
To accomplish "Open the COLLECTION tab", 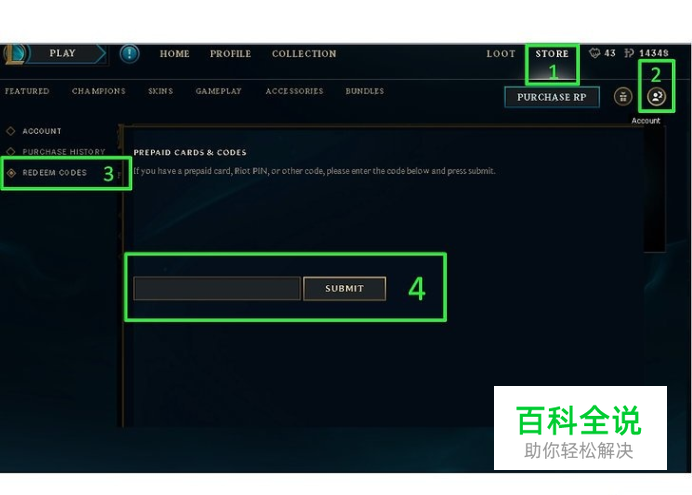I will [304, 54].
